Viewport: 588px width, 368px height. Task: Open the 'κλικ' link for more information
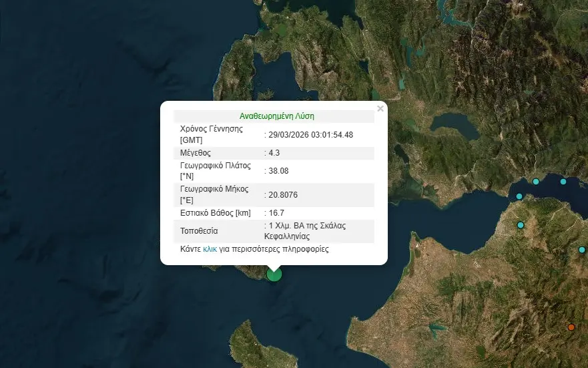click(x=210, y=249)
